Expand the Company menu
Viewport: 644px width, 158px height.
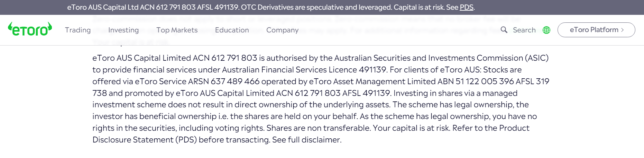(282, 30)
